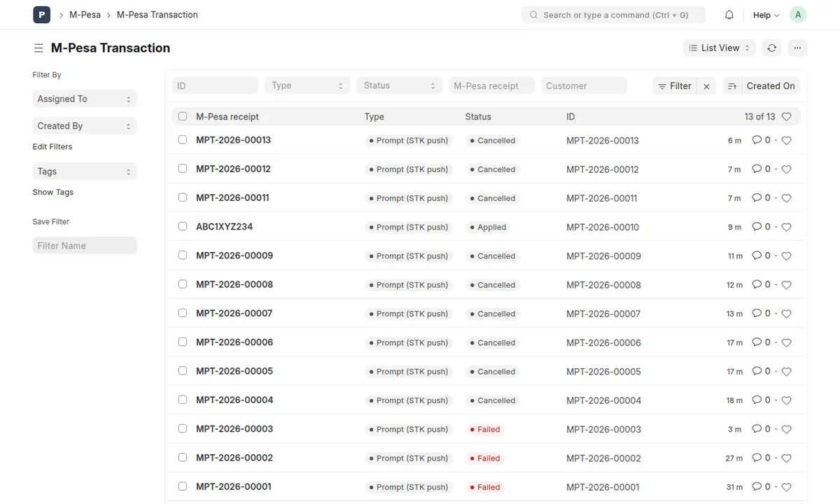The width and height of the screenshot is (840, 504).
Task: Click the Applied status badge
Action: pyautogui.click(x=488, y=227)
